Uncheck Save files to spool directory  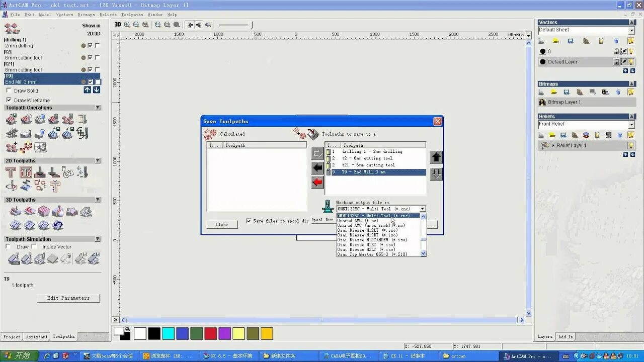tap(249, 221)
